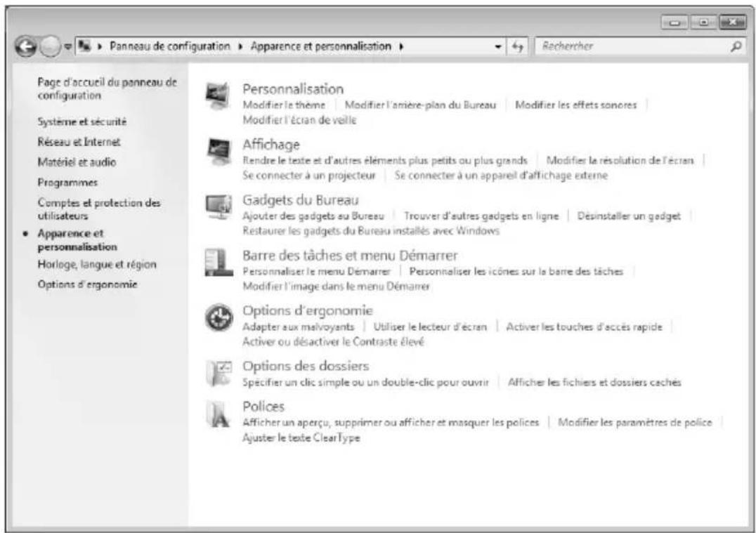Image resolution: width=756 pixels, height=533 pixels.
Task: Click Désinstaller un gadget link
Action: pyautogui.click(x=629, y=216)
